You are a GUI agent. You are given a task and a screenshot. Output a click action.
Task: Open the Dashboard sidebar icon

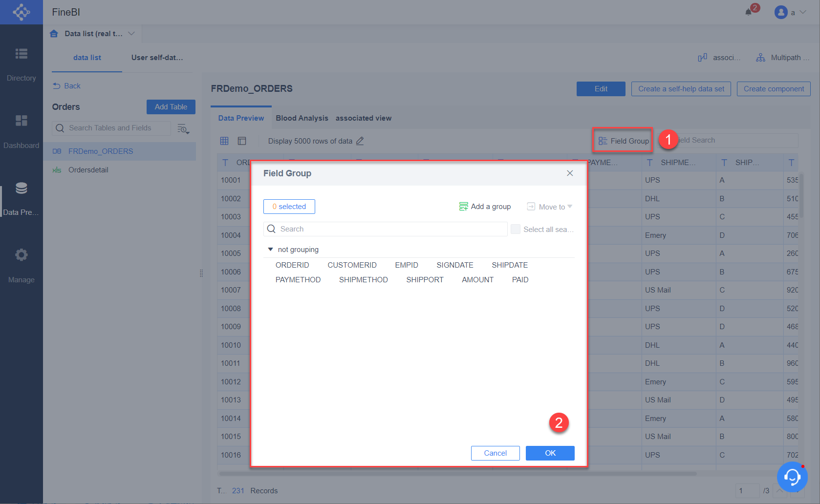click(21, 121)
